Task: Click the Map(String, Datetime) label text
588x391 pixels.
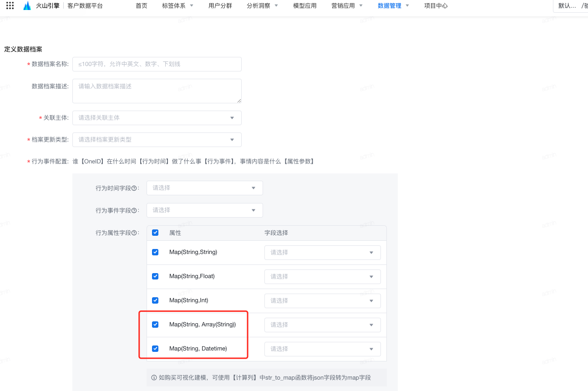Action: [198, 349]
